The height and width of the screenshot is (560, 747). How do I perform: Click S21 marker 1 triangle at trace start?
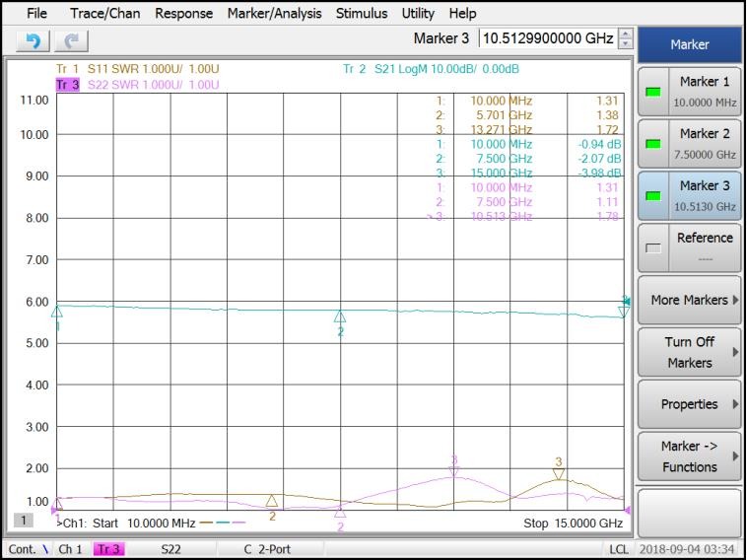click(x=57, y=312)
